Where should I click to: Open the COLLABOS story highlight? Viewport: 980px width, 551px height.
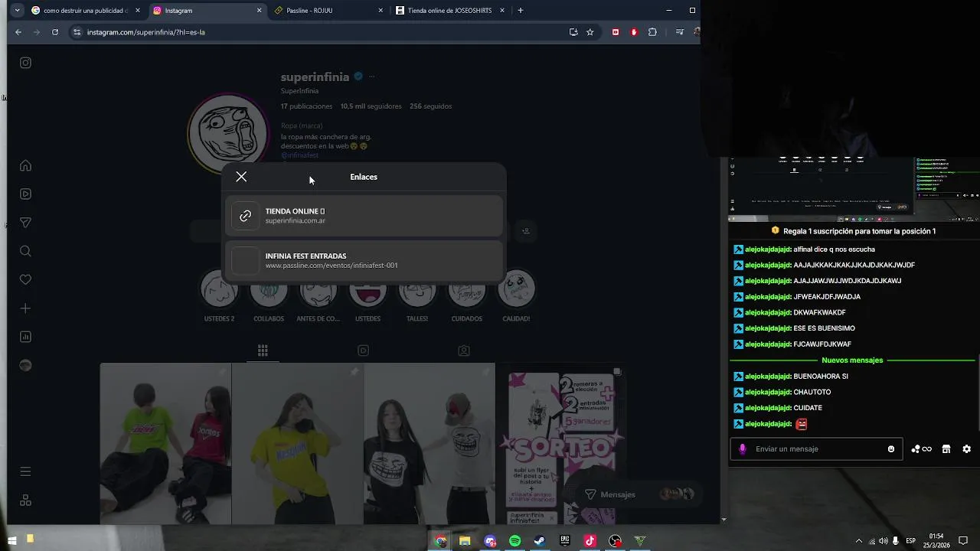coord(269,295)
